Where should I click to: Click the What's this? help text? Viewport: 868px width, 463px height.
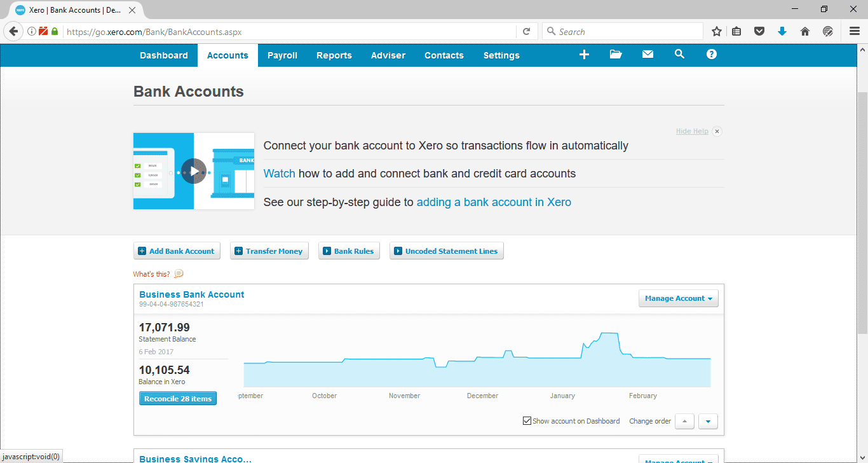point(151,274)
